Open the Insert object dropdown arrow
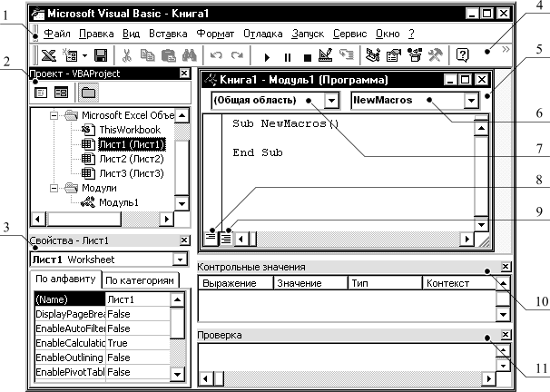Viewport: 550px width, 392px height. [84, 55]
